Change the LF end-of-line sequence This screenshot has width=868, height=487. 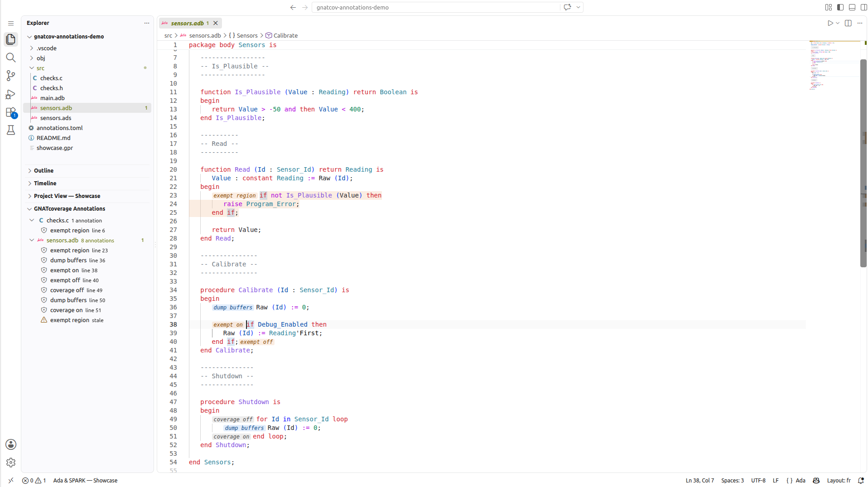click(776, 481)
